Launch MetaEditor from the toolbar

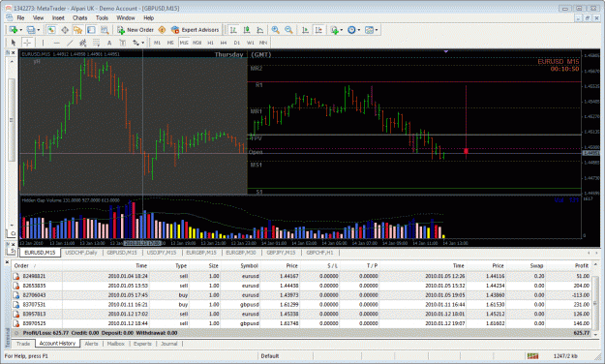coord(162,30)
